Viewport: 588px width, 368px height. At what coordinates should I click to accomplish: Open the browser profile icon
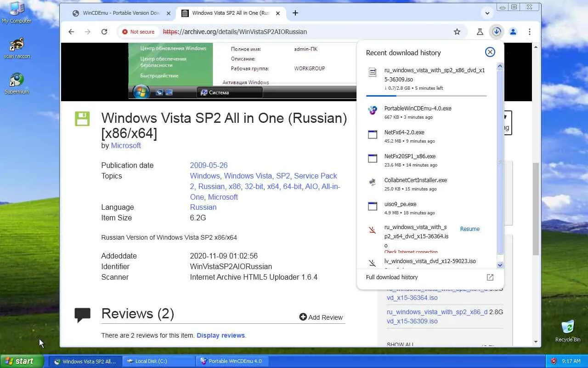pyautogui.click(x=513, y=32)
